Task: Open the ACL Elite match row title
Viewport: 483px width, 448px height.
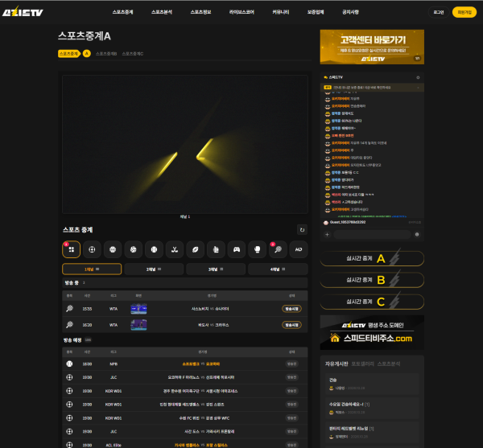Action: 200,446
